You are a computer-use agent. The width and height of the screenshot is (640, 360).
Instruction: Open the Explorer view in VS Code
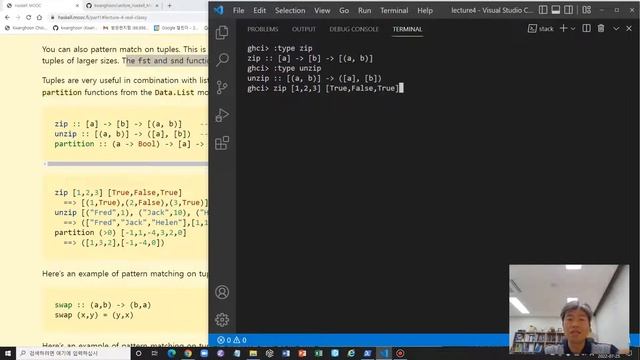coord(222,33)
